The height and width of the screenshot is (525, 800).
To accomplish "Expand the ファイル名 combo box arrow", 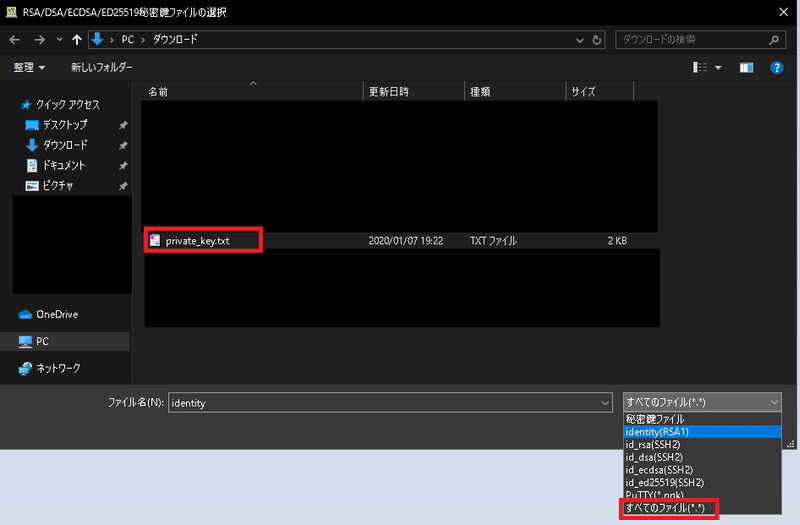I will (605, 403).
